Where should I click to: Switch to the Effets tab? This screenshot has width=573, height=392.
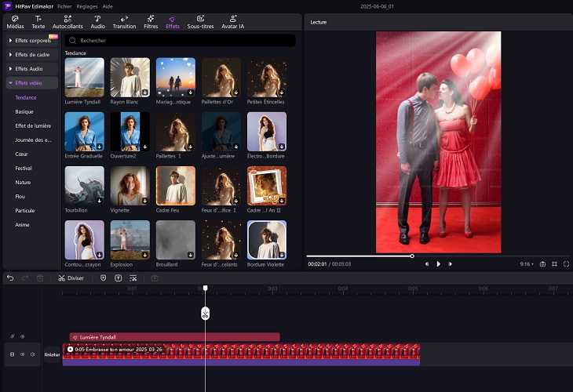coord(173,22)
